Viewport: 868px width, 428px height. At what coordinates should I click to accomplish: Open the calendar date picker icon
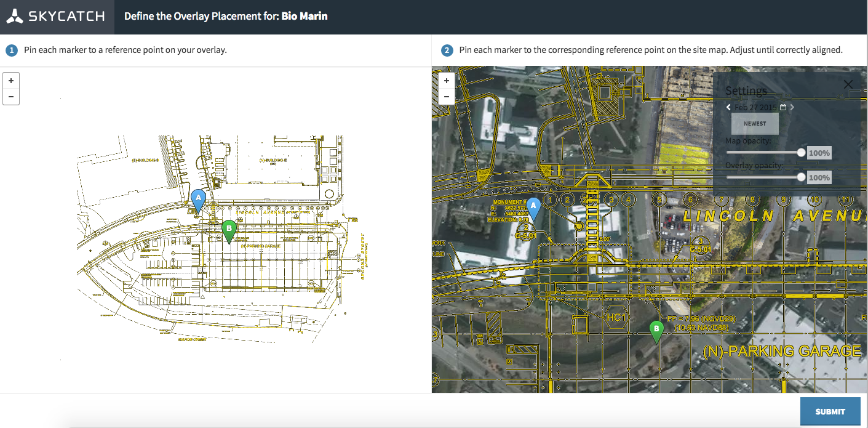(783, 107)
